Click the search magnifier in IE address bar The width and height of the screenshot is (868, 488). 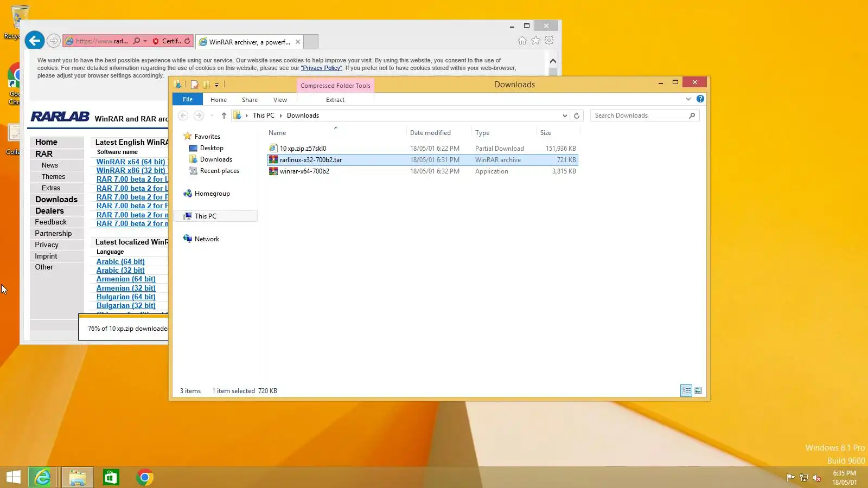coord(137,41)
